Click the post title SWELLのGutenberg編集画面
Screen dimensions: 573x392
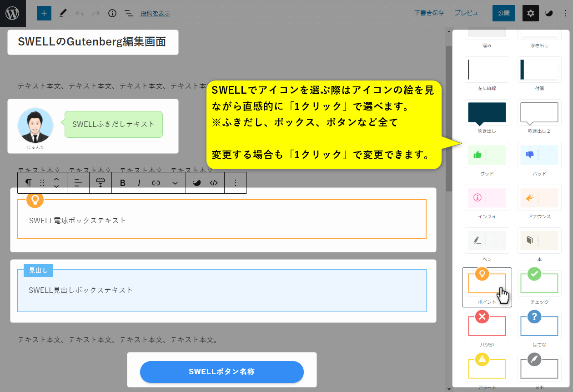(92, 42)
